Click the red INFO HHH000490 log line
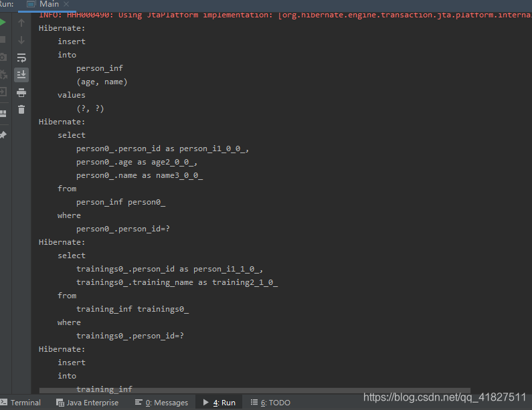Viewport: 532px width, 410px height. tap(285, 15)
